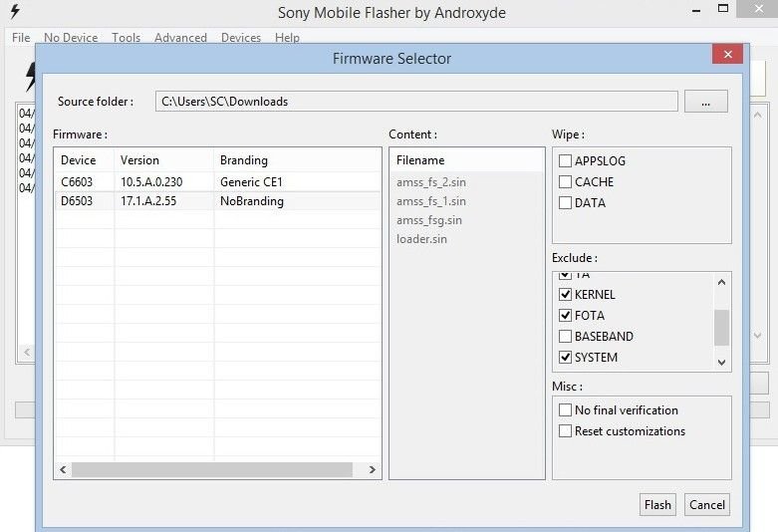Open the File menu
The height and width of the screenshot is (532, 778).
[21, 38]
